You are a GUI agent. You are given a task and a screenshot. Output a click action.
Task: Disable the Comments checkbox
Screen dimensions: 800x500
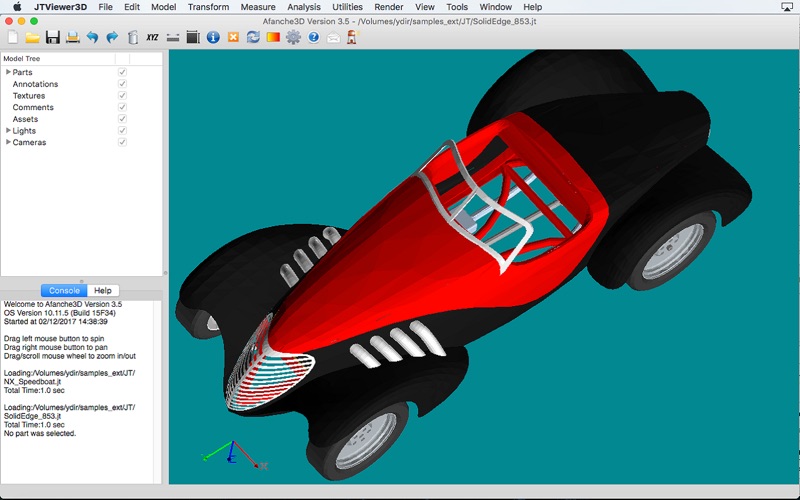(122, 107)
